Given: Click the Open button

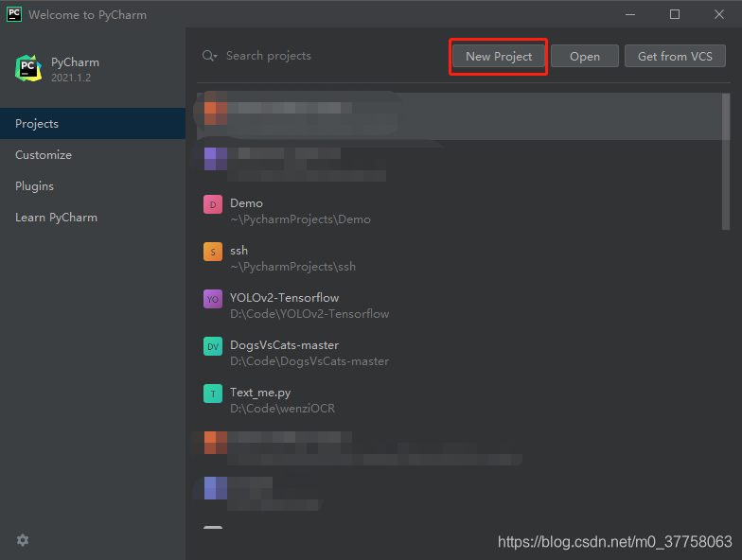Looking at the screenshot, I should (585, 57).
